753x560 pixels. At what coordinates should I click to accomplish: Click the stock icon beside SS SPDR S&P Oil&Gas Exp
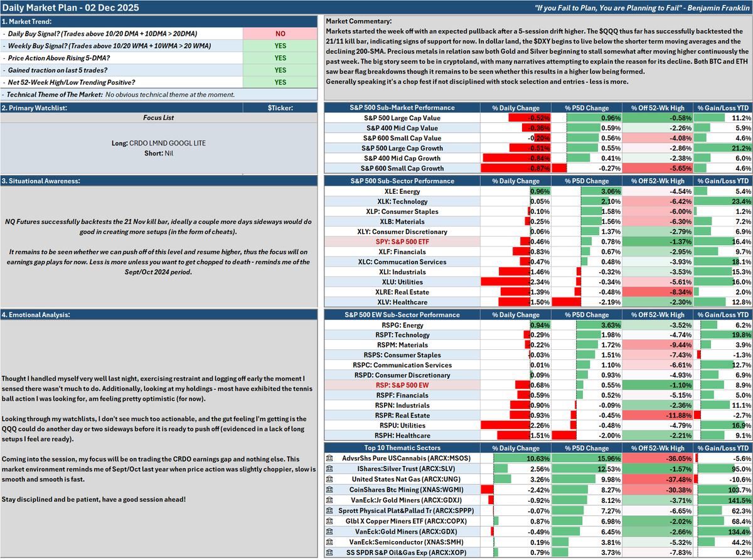click(329, 552)
